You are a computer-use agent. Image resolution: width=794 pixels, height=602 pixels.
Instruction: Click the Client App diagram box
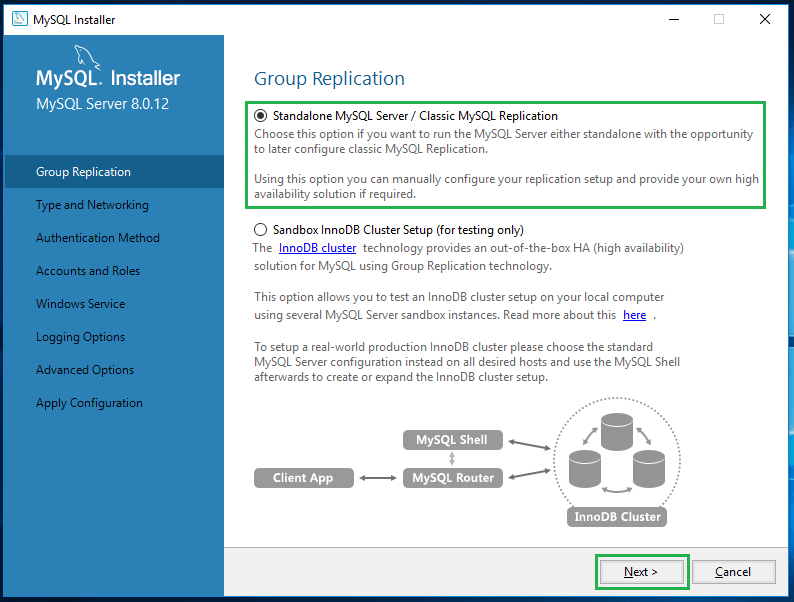coord(303,478)
